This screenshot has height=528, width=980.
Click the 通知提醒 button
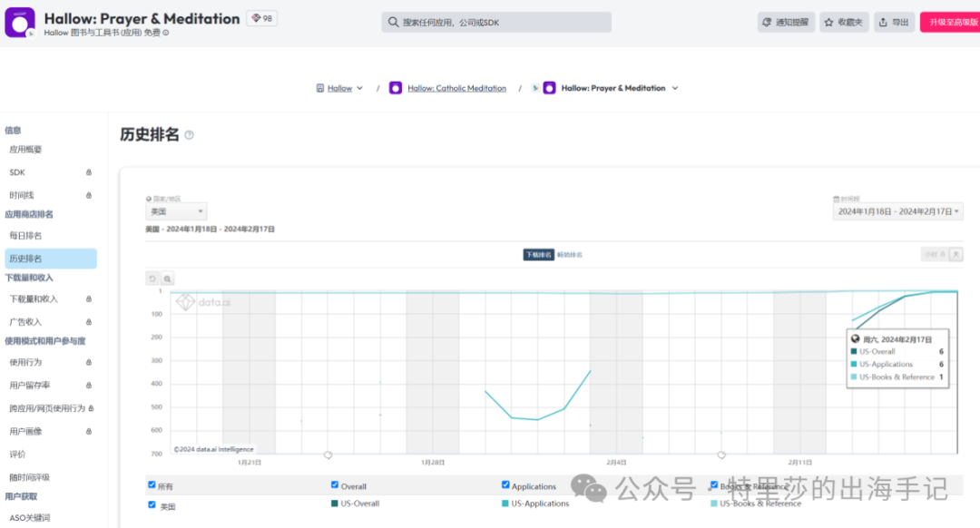[x=786, y=23]
